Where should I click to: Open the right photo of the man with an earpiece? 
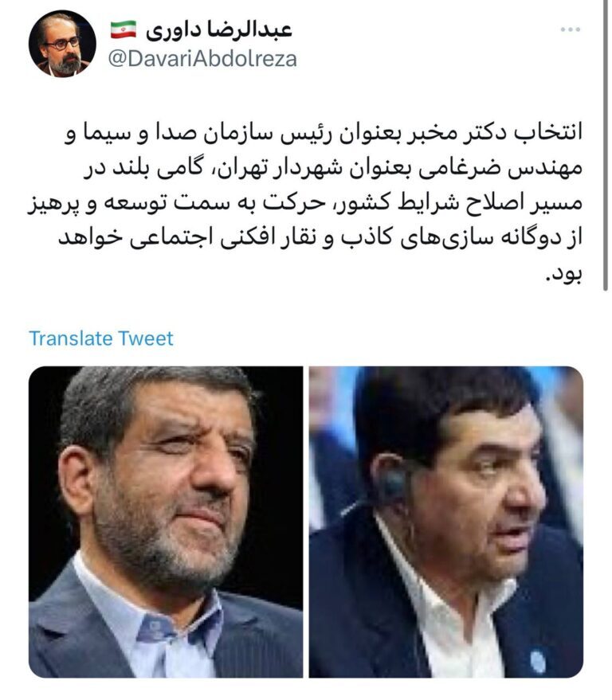445,522
